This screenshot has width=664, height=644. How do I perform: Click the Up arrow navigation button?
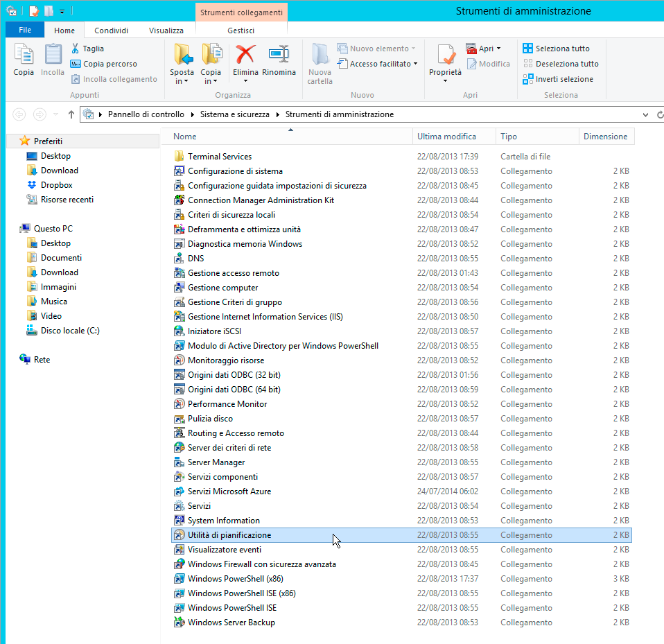pos(71,114)
